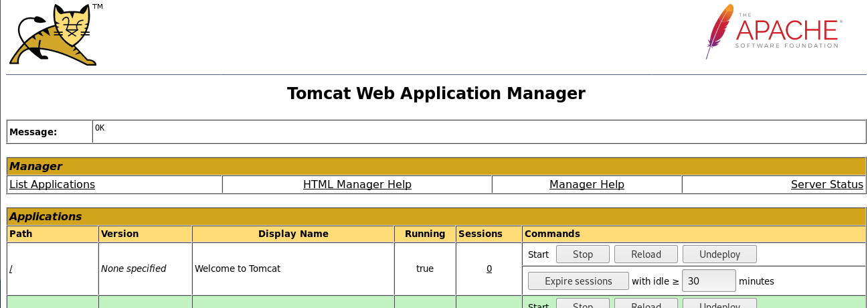Click the Tomcat cat logo
The width and height of the screenshot is (868, 308).
(x=53, y=35)
